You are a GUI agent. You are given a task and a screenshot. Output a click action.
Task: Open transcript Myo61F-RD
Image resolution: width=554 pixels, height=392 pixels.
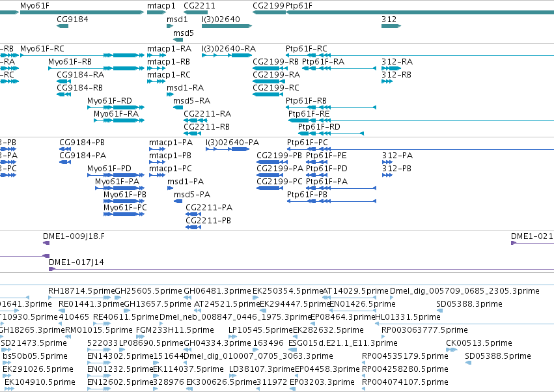pyautogui.click(x=109, y=101)
